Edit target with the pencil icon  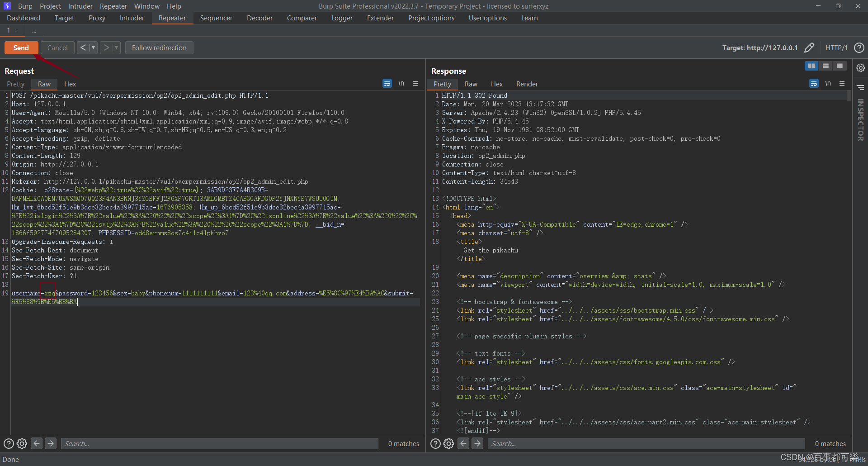pos(809,48)
